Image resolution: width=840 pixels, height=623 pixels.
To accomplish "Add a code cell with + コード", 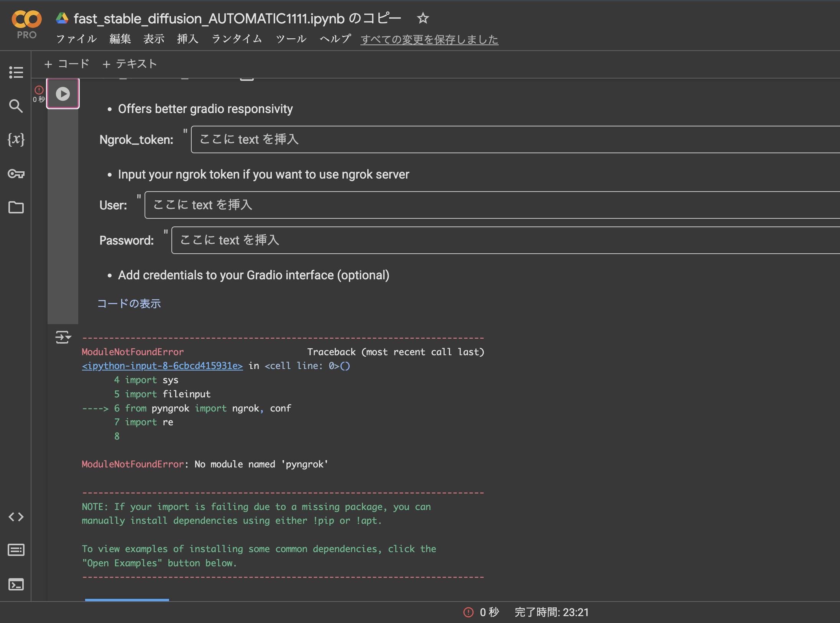I will click(x=67, y=64).
